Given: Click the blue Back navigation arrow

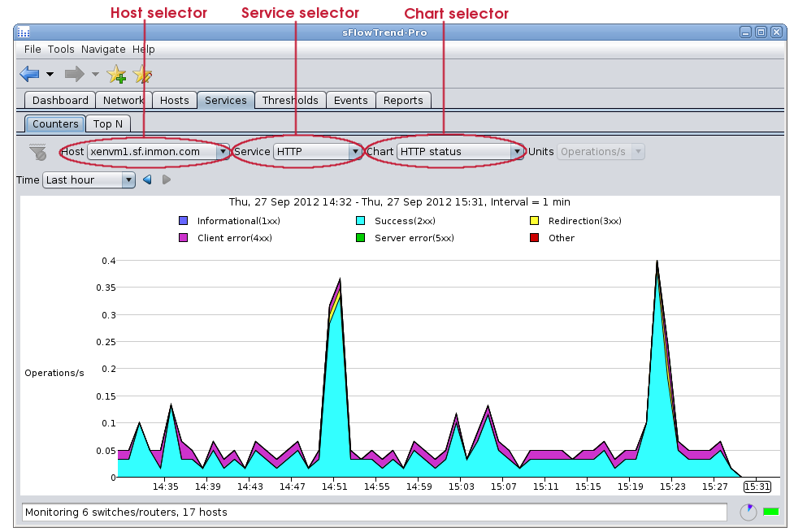Looking at the screenshot, I should pyautogui.click(x=29, y=75).
